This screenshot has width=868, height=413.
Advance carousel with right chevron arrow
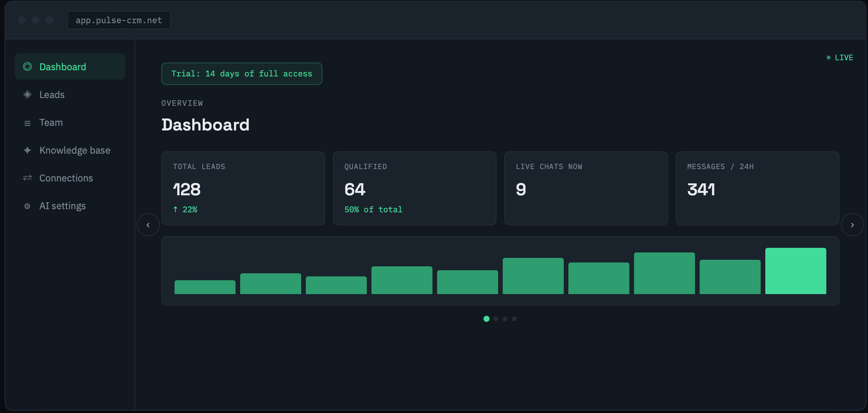click(853, 225)
